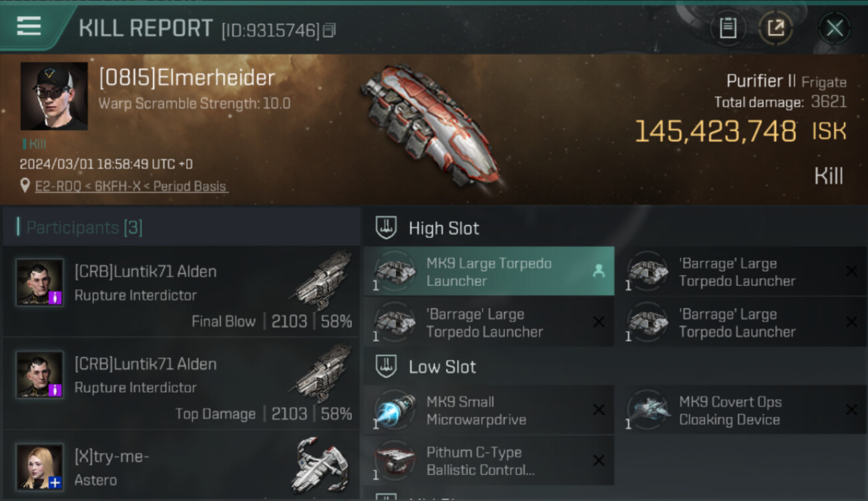Select the MK9 Large Torpedo Launcher item
The height and width of the screenshot is (501, 868).
click(x=489, y=271)
